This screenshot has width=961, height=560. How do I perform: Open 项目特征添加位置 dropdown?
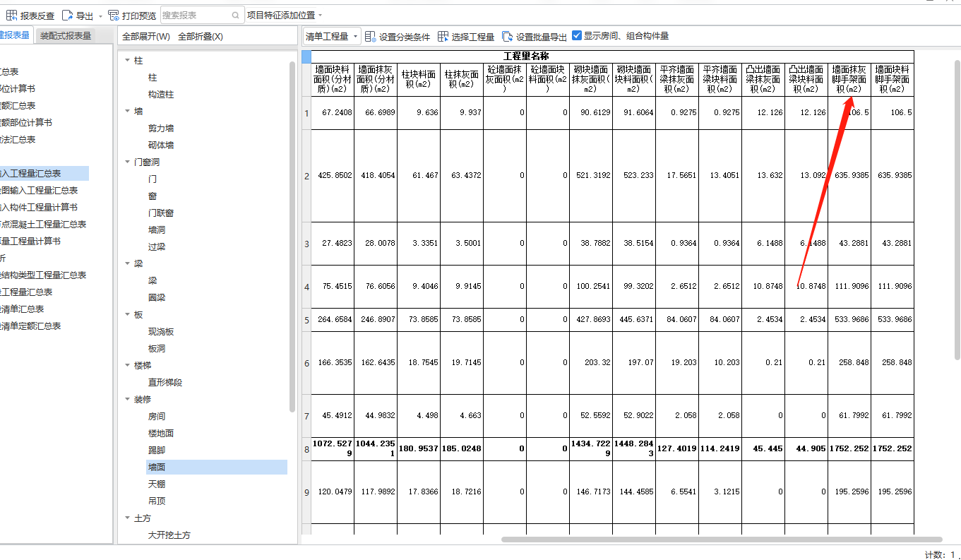(x=285, y=15)
